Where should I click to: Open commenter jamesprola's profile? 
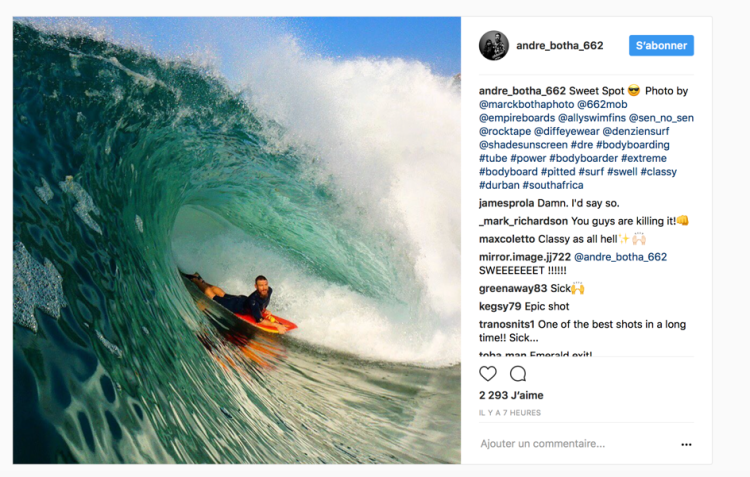tap(506, 203)
